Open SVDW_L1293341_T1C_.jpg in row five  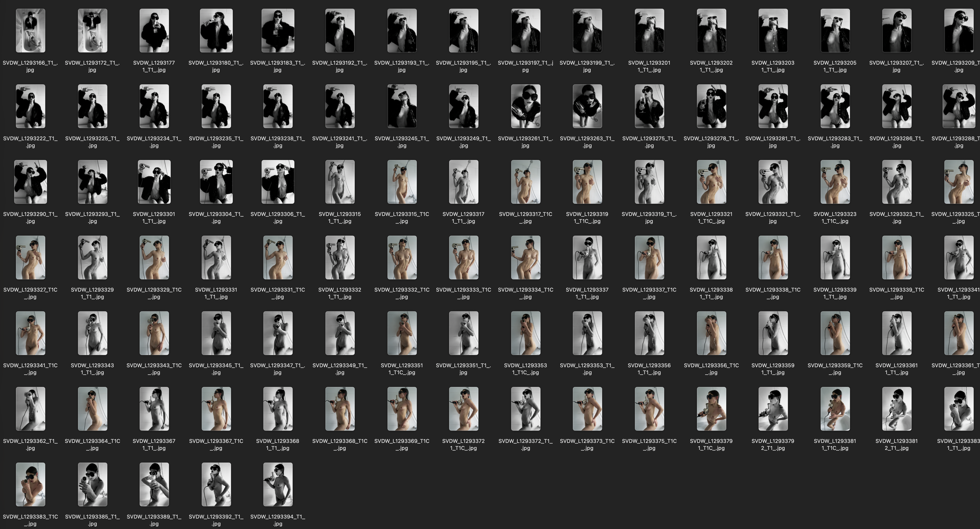[31, 333]
